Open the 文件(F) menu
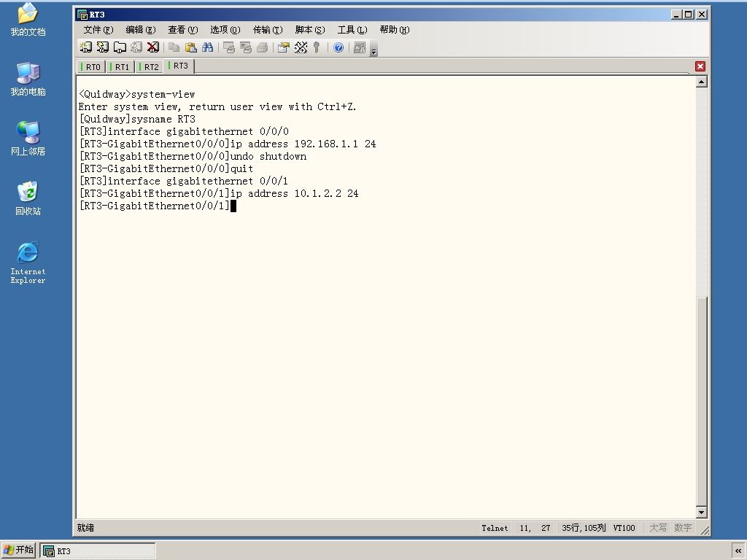This screenshot has height=560, width=747. pos(98,29)
